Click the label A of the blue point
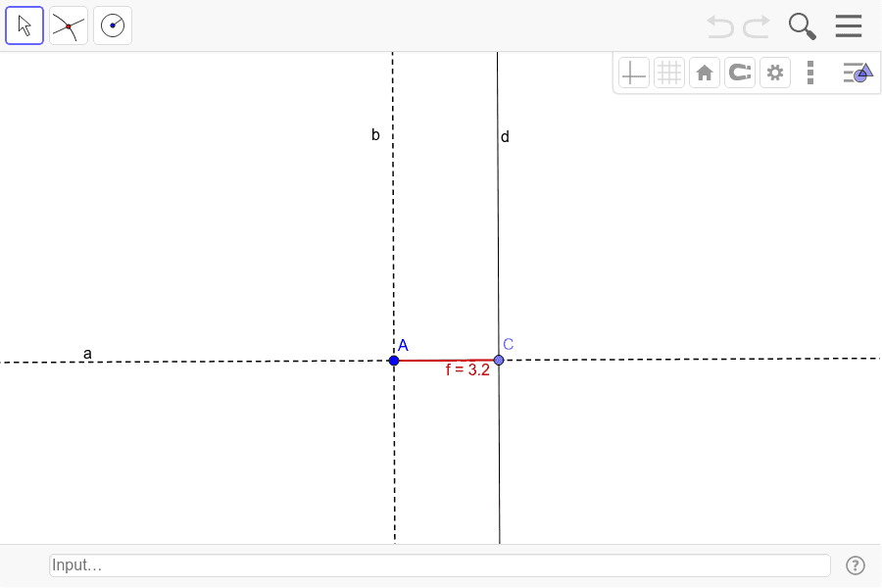The height and width of the screenshot is (588, 882). 403,345
